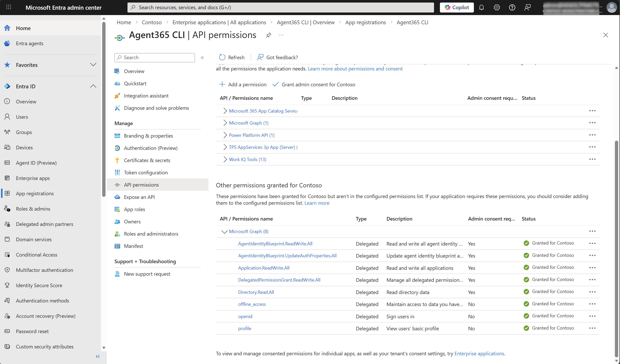620x364 pixels.
Task: Close the API permissions blade
Action: click(x=605, y=35)
